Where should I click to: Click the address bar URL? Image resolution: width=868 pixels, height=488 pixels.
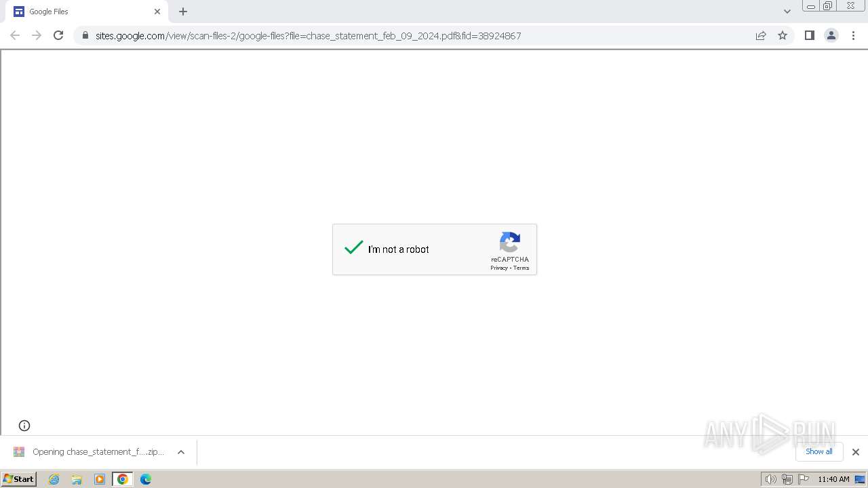308,35
